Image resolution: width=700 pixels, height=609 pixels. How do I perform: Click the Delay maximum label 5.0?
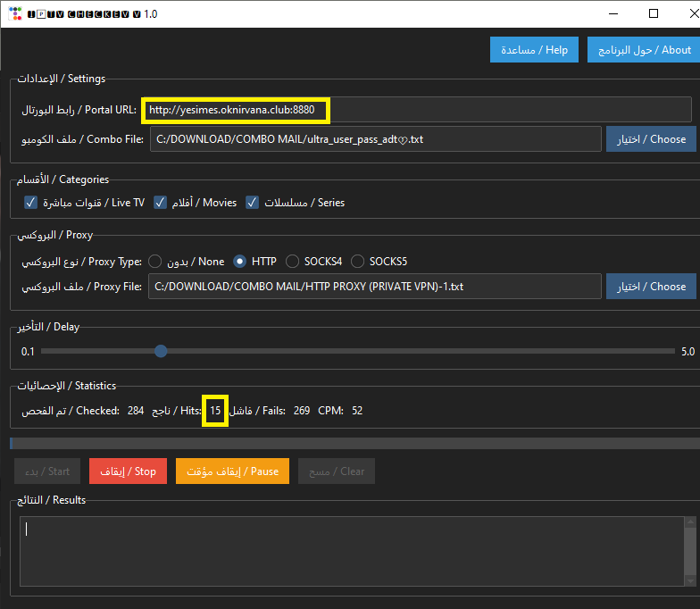[687, 352]
